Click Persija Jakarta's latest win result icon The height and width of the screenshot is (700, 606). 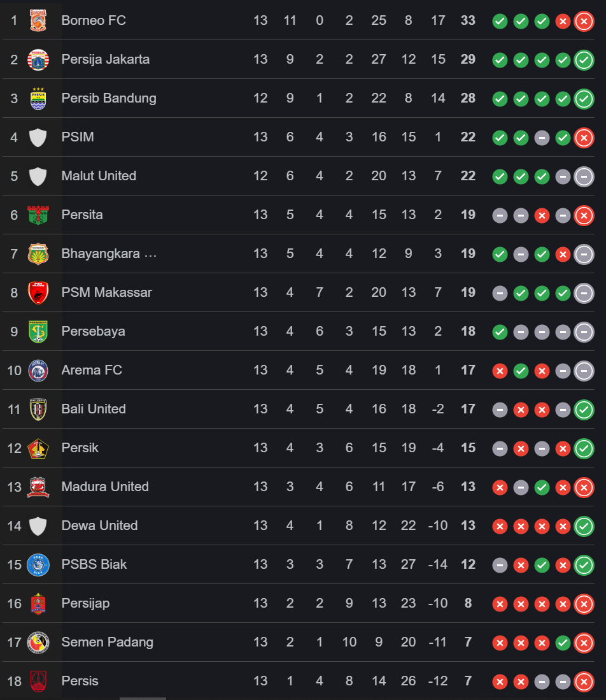[x=584, y=61]
